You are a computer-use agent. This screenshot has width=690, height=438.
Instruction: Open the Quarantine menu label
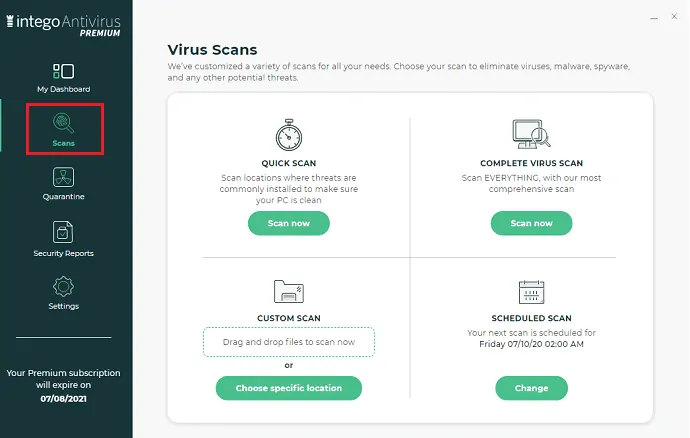pos(63,196)
